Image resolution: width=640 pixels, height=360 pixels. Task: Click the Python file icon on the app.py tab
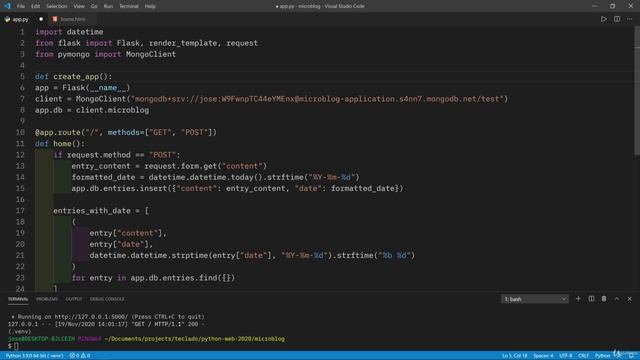click(x=7, y=19)
